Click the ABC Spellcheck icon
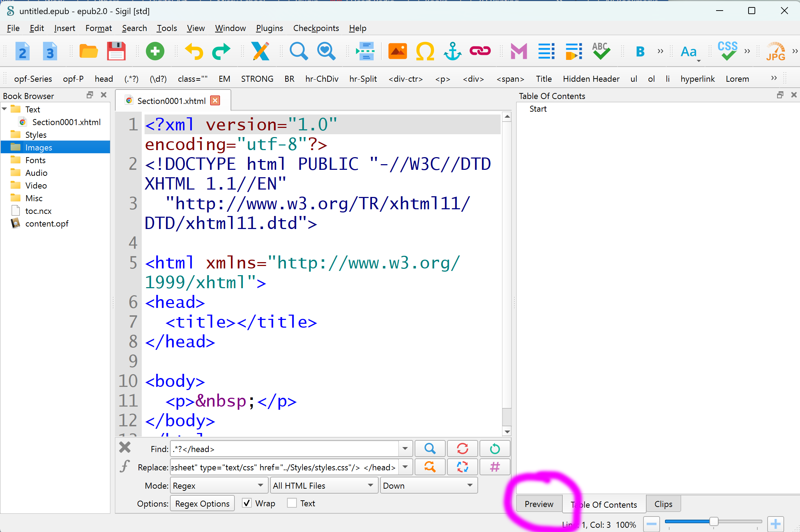Screen dimensions: 800x532 click(x=600, y=51)
